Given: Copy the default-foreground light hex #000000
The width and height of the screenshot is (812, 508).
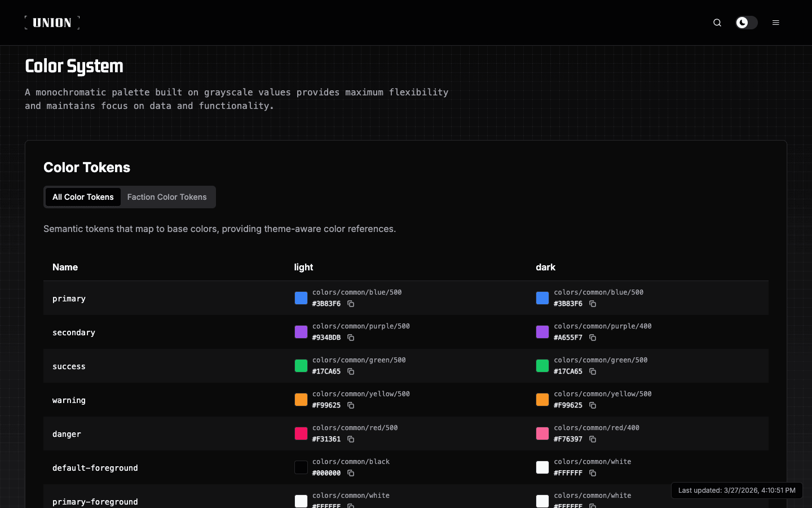Looking at the screenshot, I should 350,473.
